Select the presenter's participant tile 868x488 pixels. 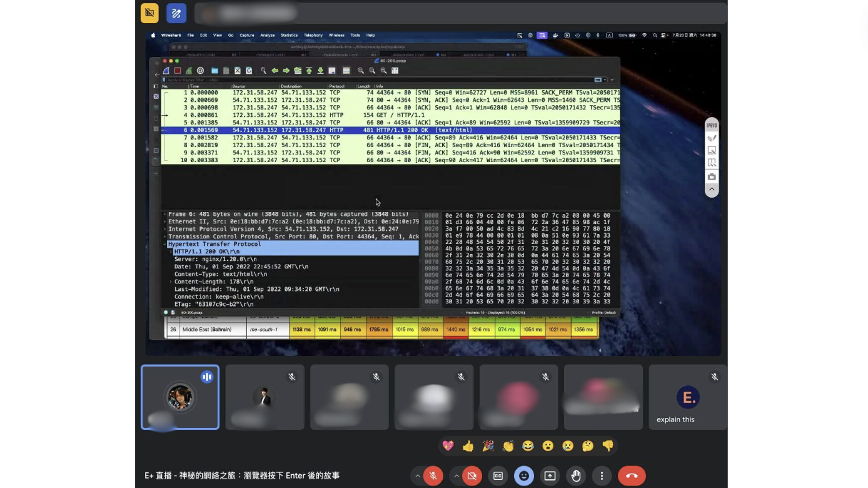(x=180, y=397)
